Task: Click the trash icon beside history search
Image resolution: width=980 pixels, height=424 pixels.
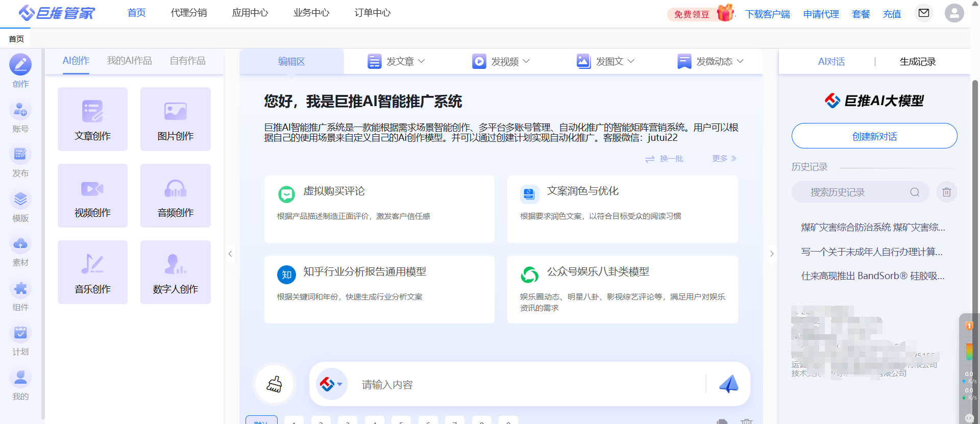Action: pyautogui.click(x=947, y=192)
